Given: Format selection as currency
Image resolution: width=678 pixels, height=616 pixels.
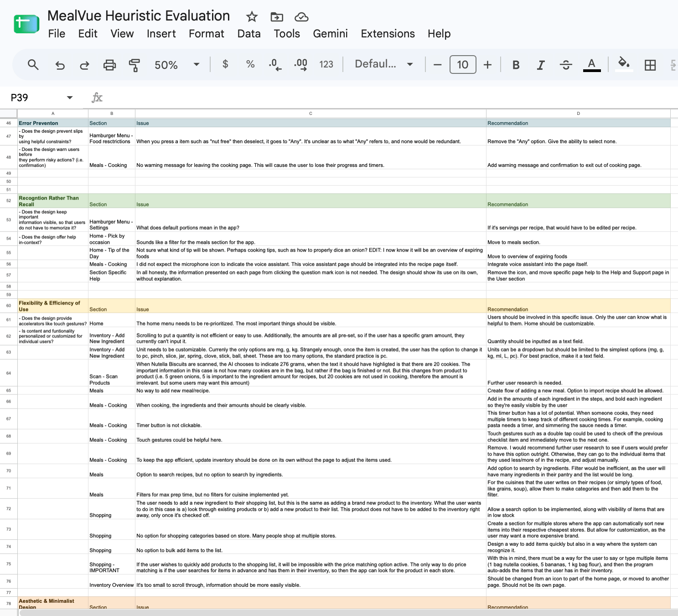Looking at the screenshot, I should coord(225,64).
